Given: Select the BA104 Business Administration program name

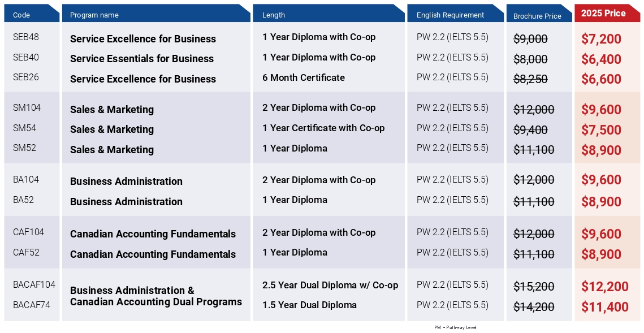Looking at the screenshot, I should pyautogui.click(x=126, y=181).
